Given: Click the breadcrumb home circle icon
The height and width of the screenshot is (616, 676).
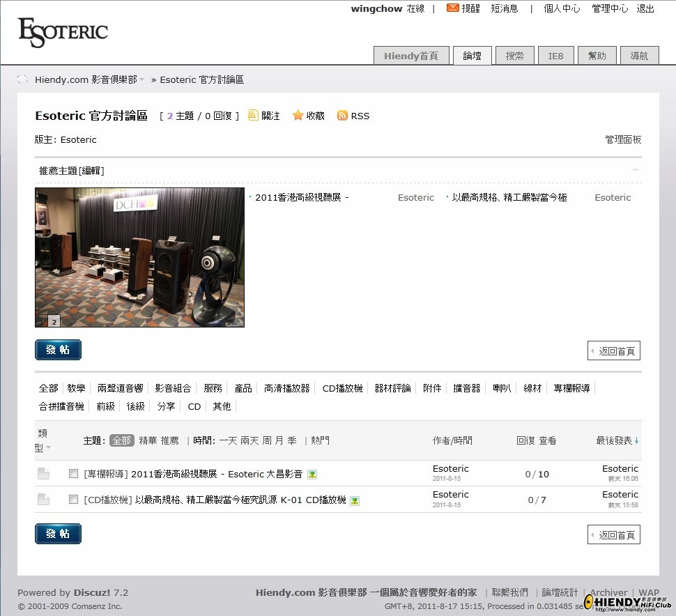Looking at the screenshot, I should click(22, 79).
